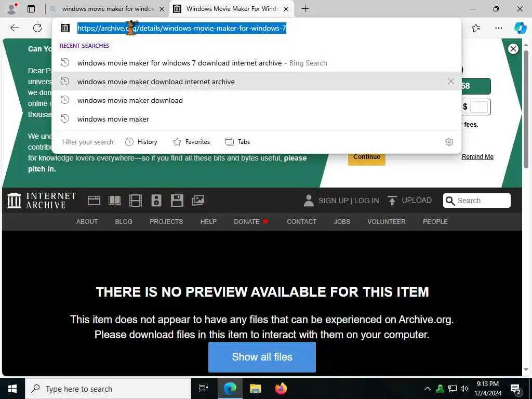Choose suggestion 'windows movie maker download internet archive'
Image resolution: width=532 pixels, height=399 pixels.
coord(257,82)
